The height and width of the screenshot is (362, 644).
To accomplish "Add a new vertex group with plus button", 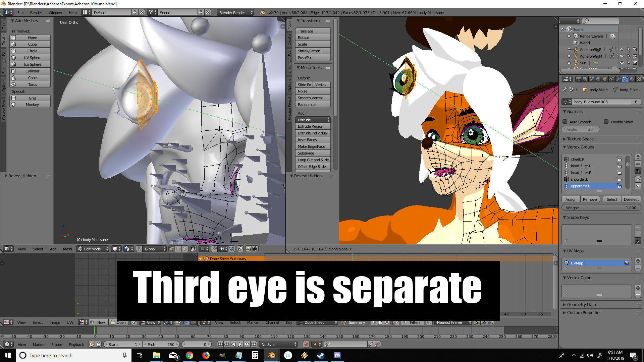I will (x=638, y=157).
